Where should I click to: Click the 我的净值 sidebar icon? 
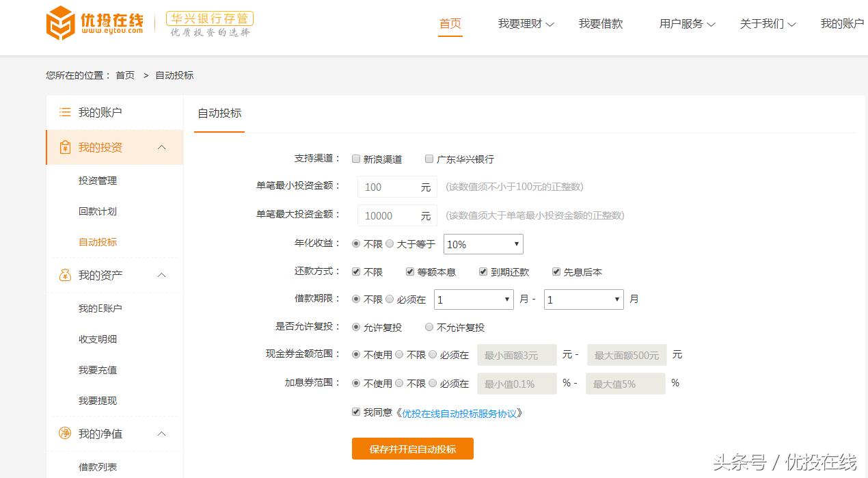tap(64, 433)
